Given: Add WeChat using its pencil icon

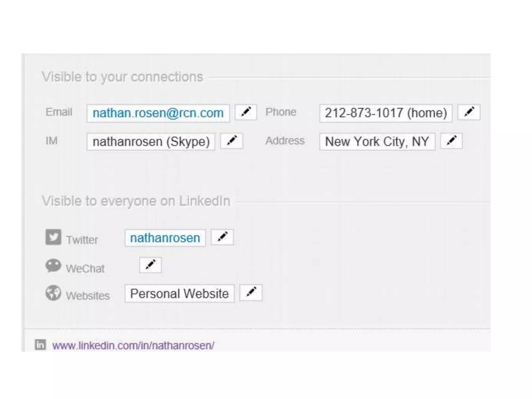Looking at the screenshot, I should 150,265.
